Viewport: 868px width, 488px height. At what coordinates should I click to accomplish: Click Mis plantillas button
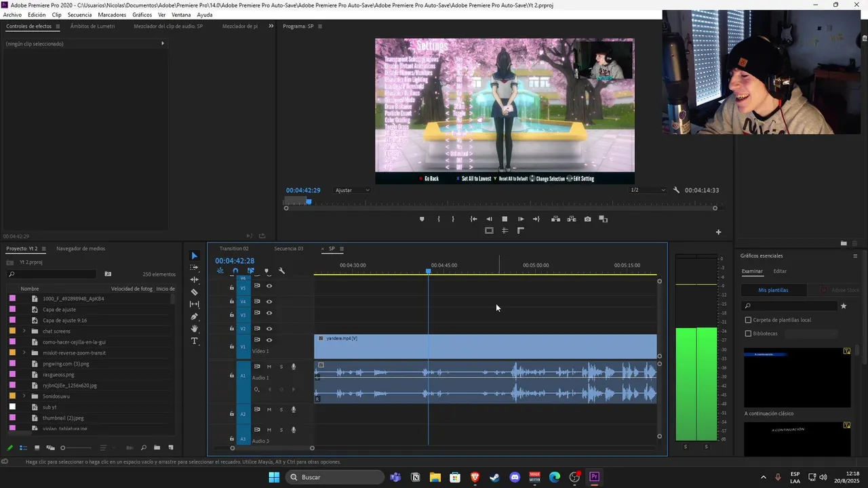pyautogui.click(x=773, y=290)
